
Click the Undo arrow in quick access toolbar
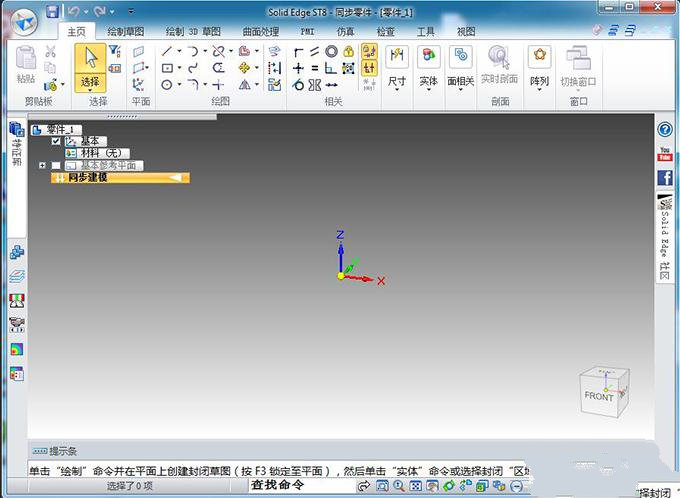(x=73, y=11)
